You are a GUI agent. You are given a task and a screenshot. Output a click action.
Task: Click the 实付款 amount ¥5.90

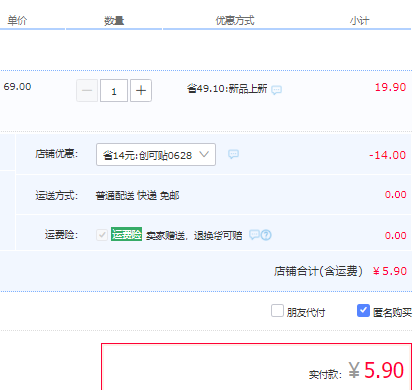pyautogui.click(x=376, y=370)
